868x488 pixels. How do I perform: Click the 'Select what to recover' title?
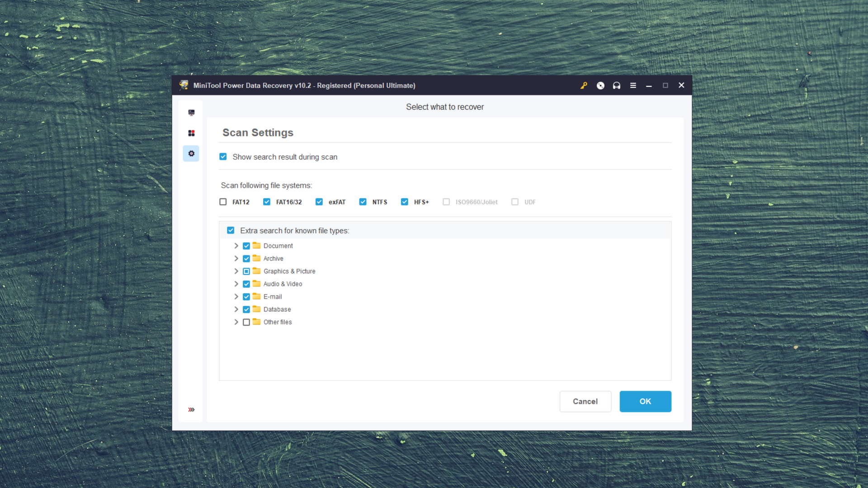pos(445,107)
